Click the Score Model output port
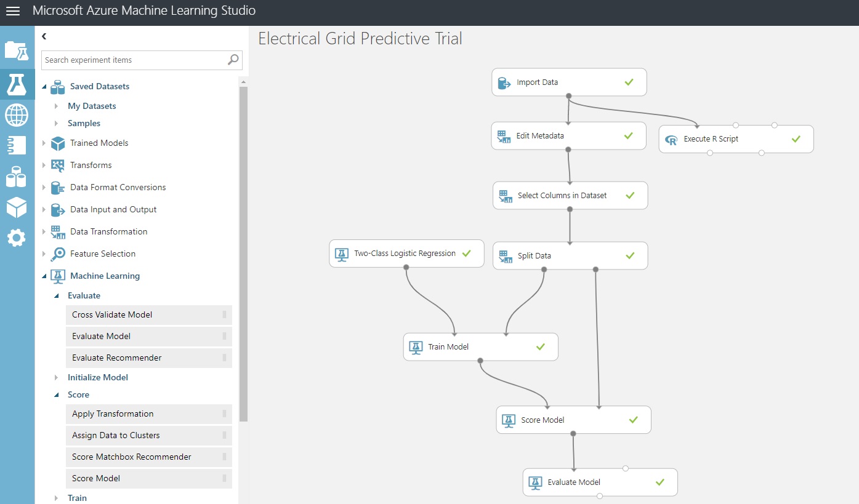Image resolution: width=859 pixels, height=504 pixels. (573, 434)
